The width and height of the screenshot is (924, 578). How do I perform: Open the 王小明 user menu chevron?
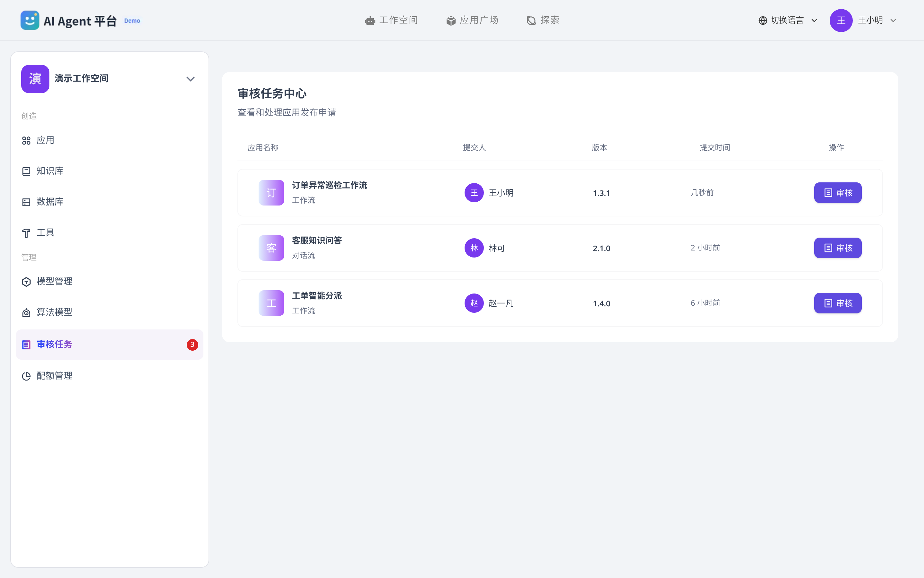893,21
